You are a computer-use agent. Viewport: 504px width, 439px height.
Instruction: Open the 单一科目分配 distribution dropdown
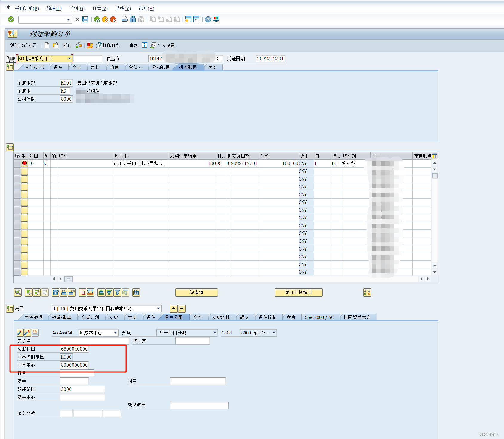click(214, 333)
